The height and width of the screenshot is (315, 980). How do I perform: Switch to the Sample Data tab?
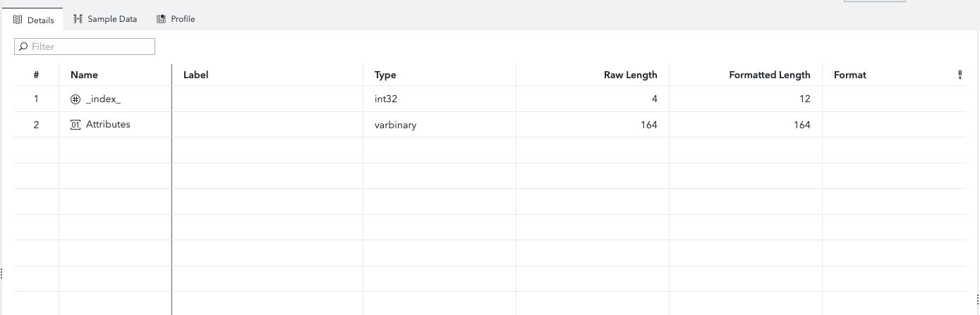(111, 19)
